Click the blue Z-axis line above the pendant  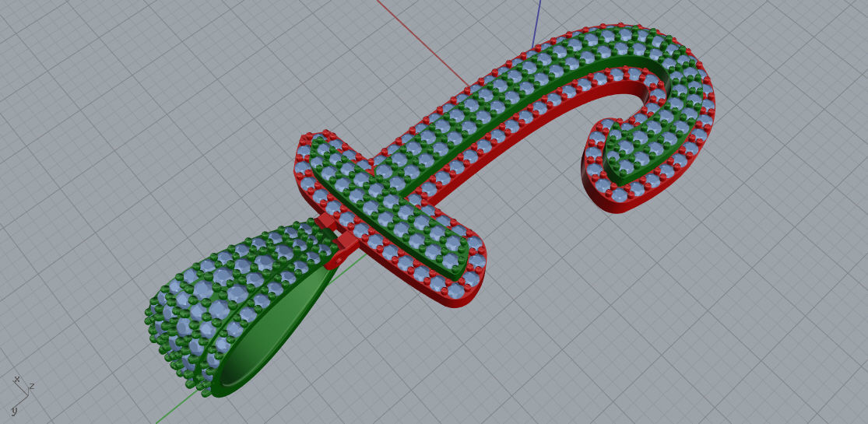[536, 24]
